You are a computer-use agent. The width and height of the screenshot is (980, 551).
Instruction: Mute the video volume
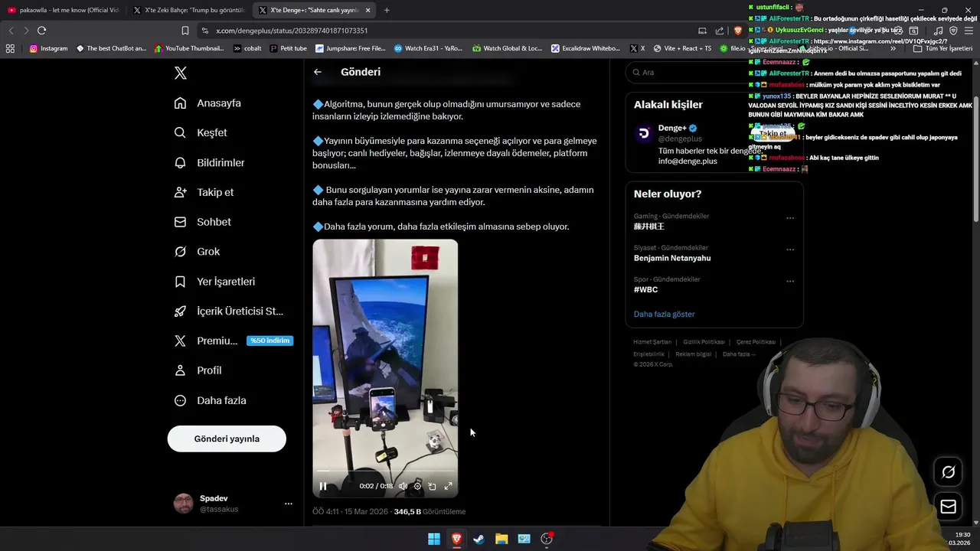(x=403, y=486)
